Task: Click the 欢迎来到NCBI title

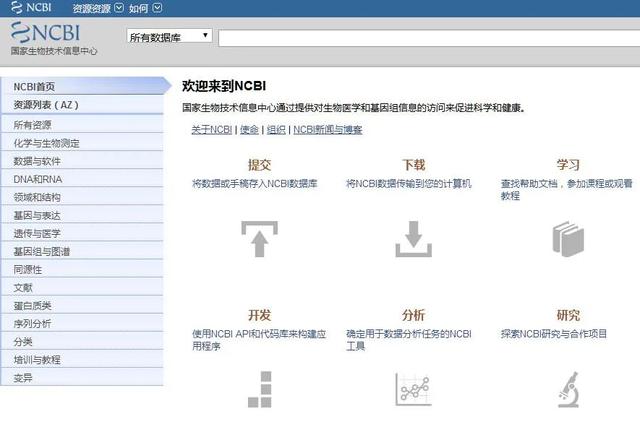Action: click(x=224, y=86)
